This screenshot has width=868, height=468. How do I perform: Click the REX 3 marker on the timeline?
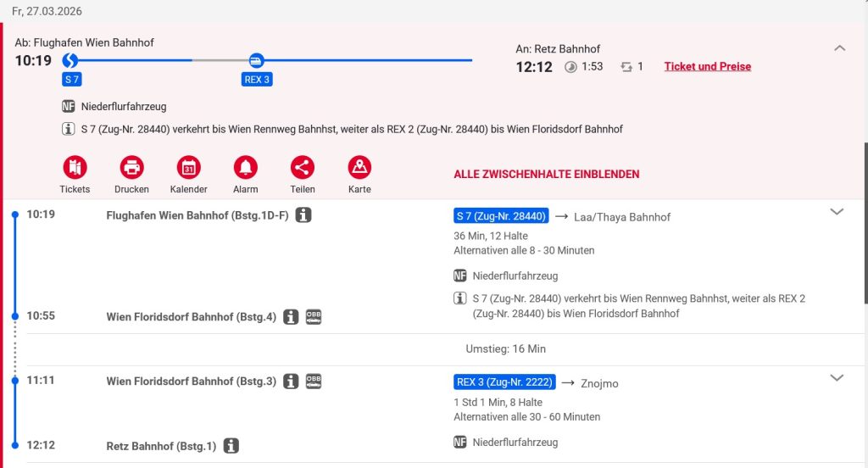pos(256,60)
